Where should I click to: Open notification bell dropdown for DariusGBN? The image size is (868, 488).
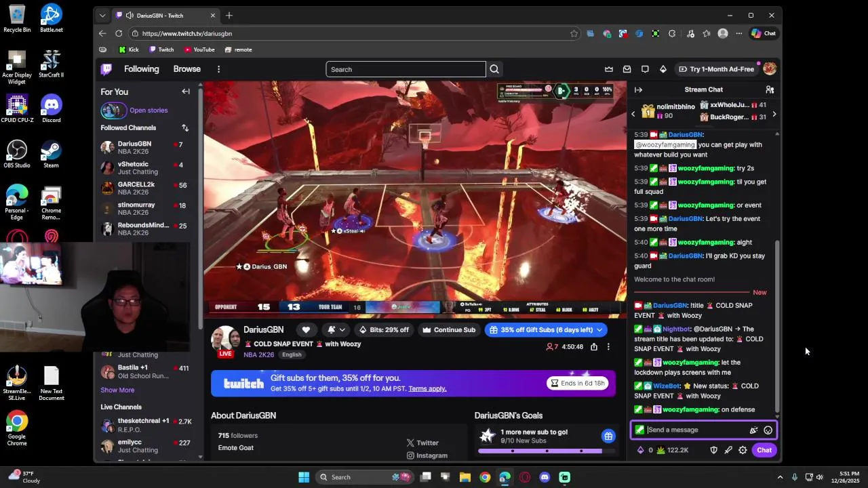tap(336, 330)
